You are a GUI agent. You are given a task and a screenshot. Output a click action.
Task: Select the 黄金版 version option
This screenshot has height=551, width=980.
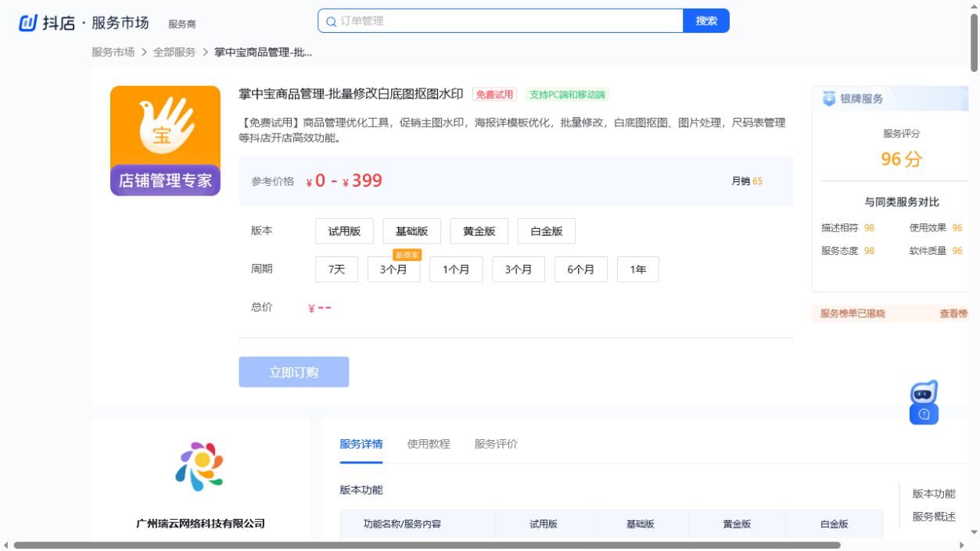point(479,231)
